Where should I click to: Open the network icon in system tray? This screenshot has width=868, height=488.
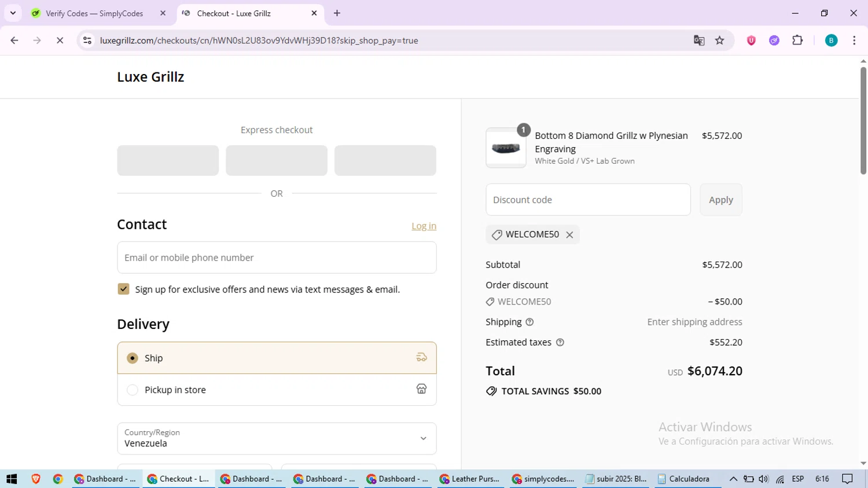click(x=780, y=479)
